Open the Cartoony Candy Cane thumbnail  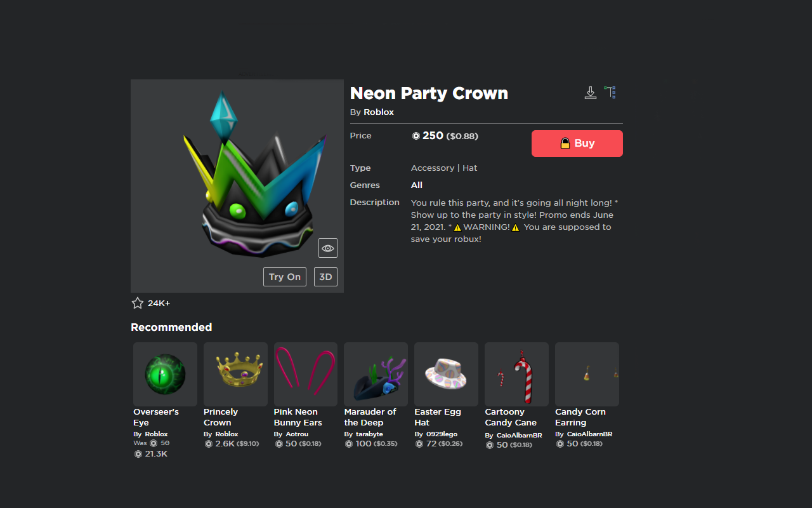(x=517, y=375)
